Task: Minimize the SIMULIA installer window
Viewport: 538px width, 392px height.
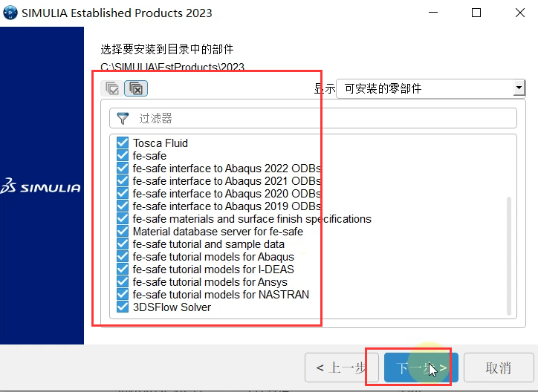Action: (x=433, y=13)
